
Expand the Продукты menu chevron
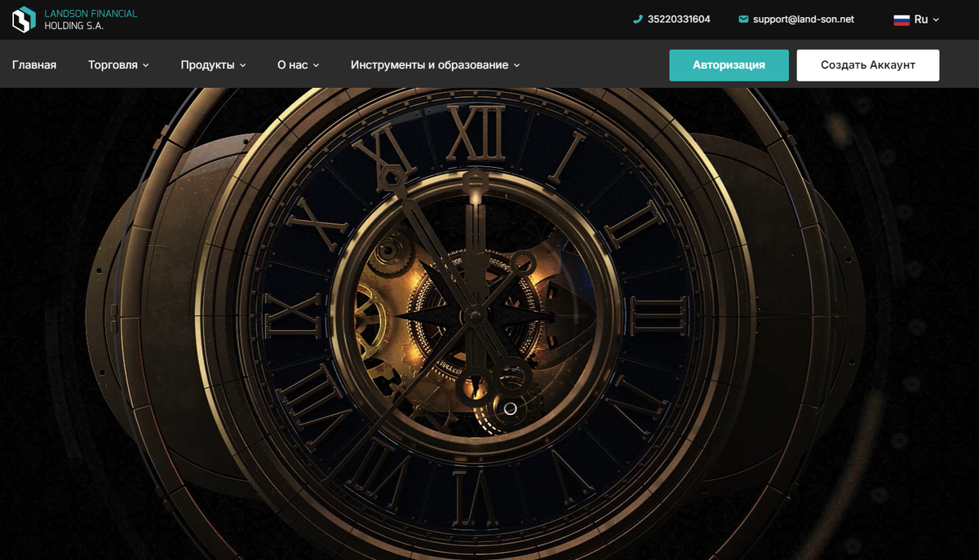pyautogui.click(x=242, y=65)
